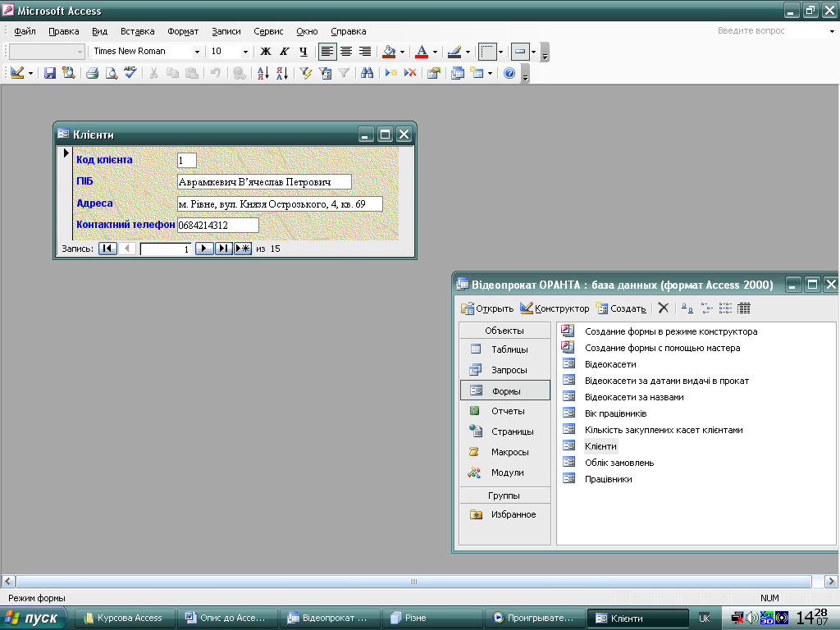The height and width of the screenshot is (630, 840).
Task: Open the Times New Roman font dropdown
Action: pyautogui.click(x=197, y=52)
